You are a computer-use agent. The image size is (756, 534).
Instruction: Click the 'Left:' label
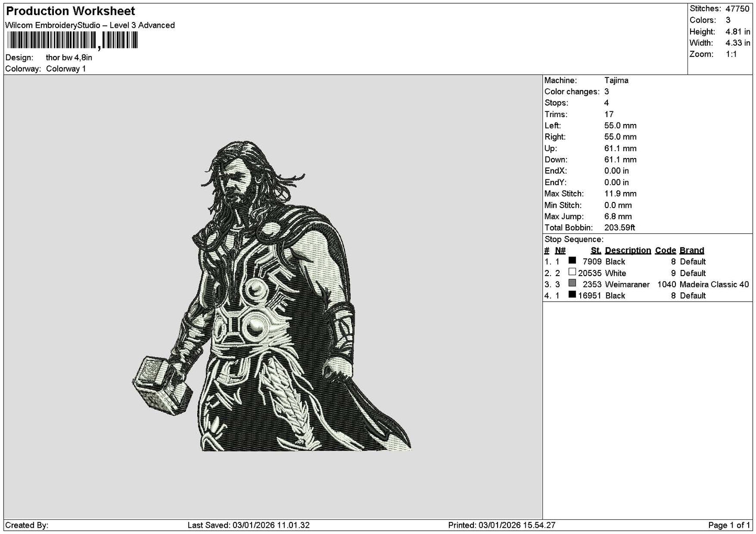(x=552, y=126)
